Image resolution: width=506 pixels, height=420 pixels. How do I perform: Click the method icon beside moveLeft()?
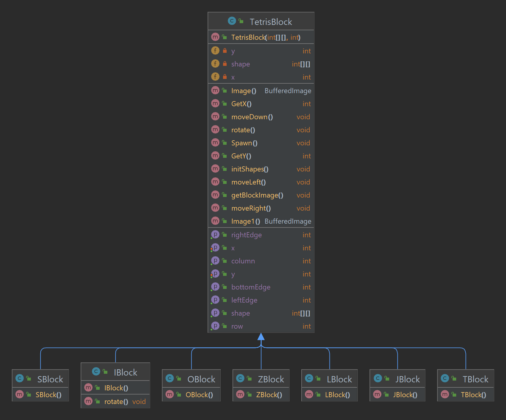pos(215,182)
